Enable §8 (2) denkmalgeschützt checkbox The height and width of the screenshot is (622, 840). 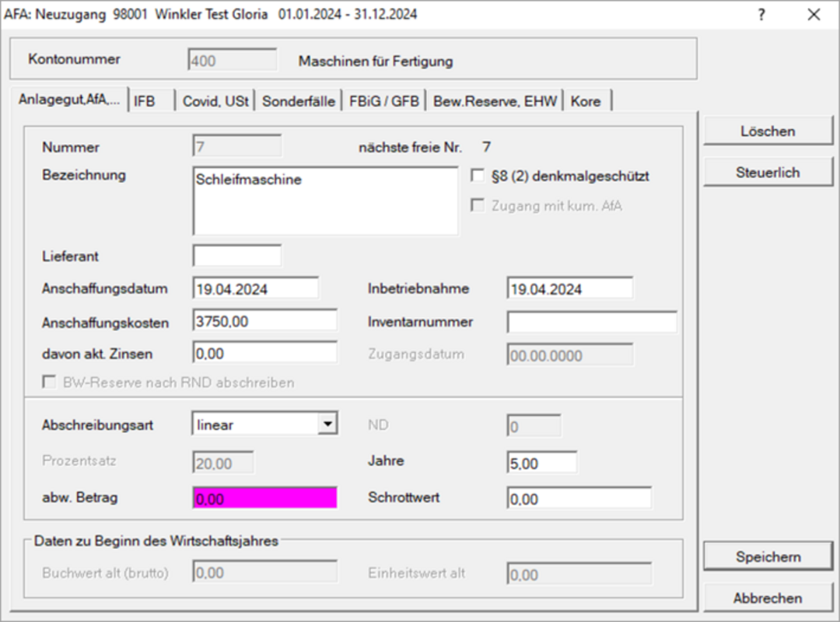coord(478,176)
